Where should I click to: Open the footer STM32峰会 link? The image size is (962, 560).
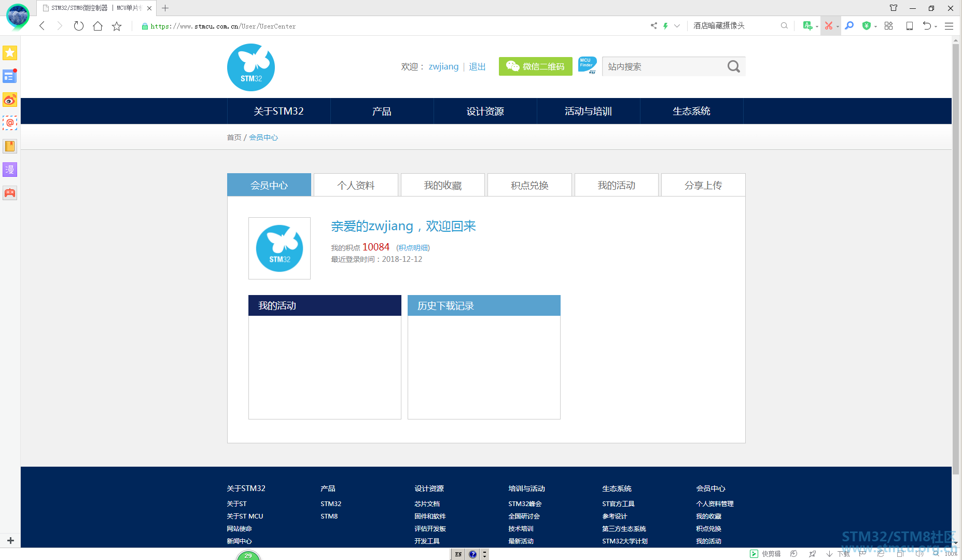tap(525, 503)
